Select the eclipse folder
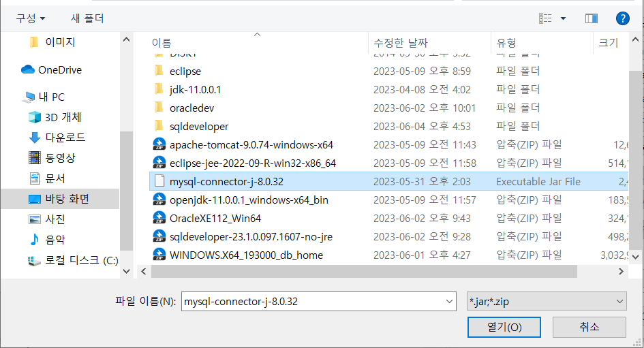This screenshot has height=348, width=644. [x=185, y=72]
